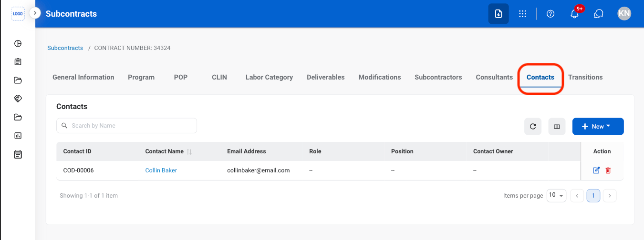Refresh the contacts table
This screenshot has height=240, width=644.
point(533,127)
